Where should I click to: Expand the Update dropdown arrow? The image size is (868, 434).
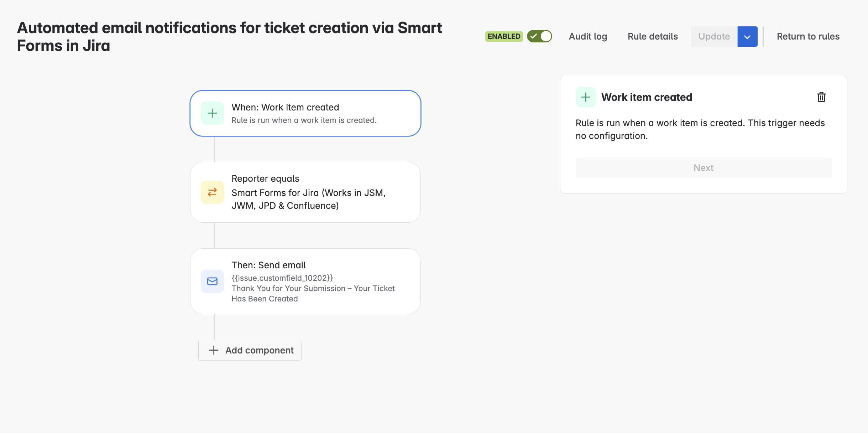(747, 37)
